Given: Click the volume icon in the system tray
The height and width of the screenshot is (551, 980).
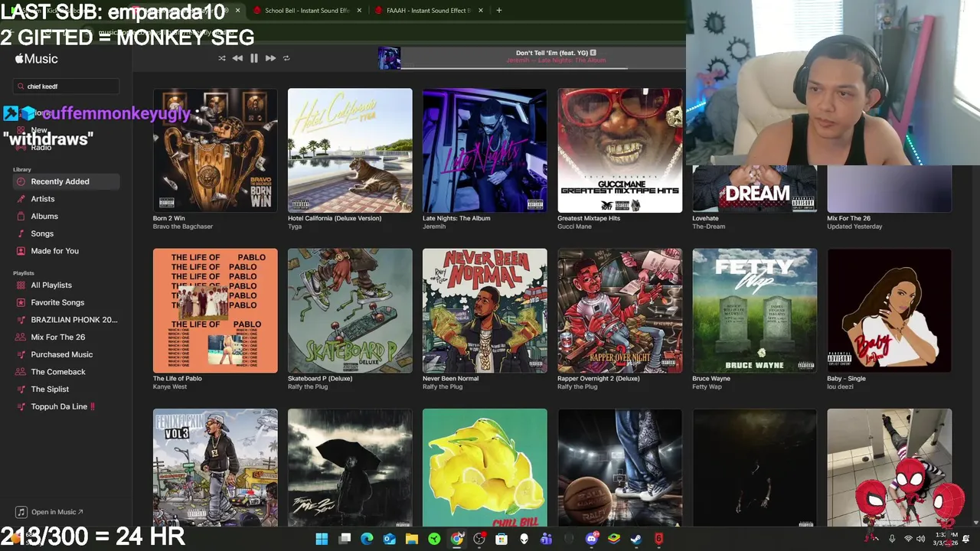Looking at the screenshot, I should pos(922,539).
